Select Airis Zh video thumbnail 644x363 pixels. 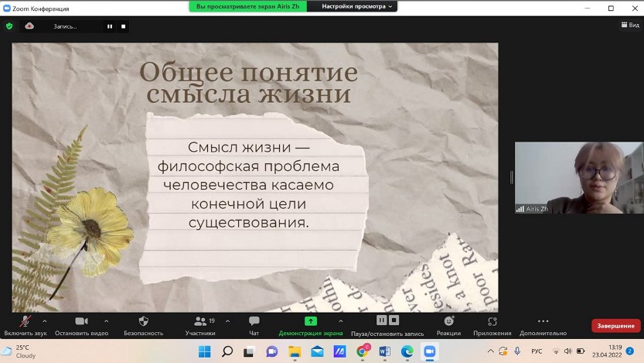point(578,177)
